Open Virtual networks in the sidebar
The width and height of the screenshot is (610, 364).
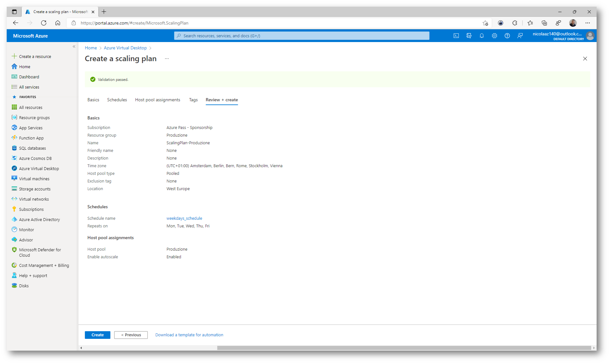30,199
